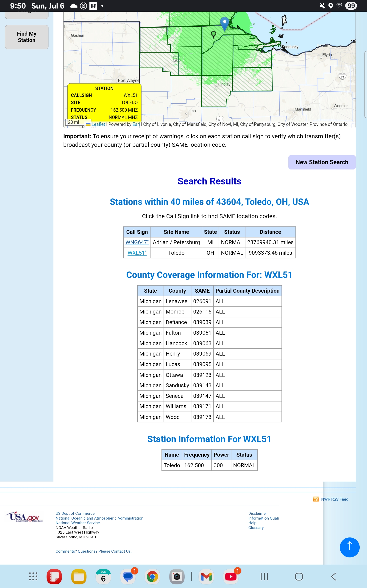The height and width of the screenshot is (588, 367).
Task: Open the app drawer grid icon
Action: 33,576
